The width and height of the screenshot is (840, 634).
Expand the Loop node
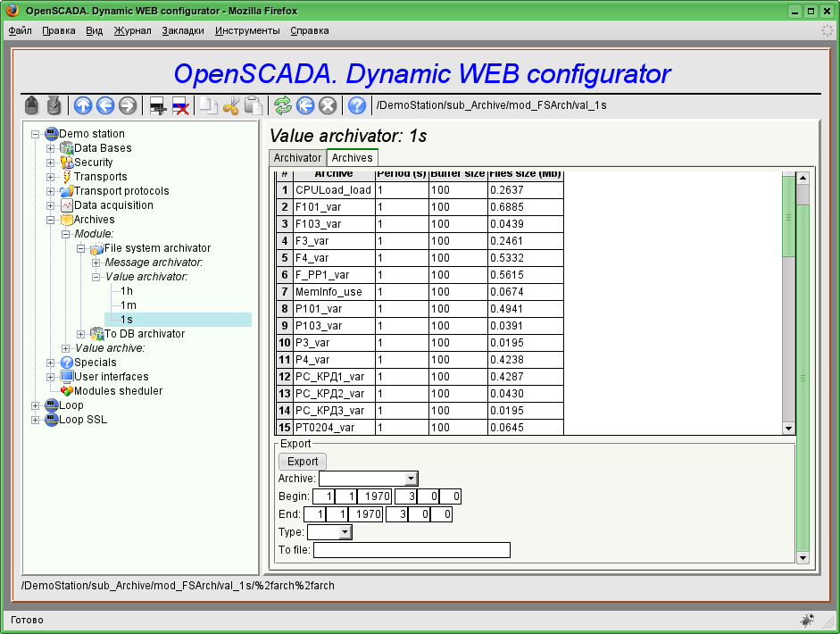pyautogui.click(x=36, y=405)
